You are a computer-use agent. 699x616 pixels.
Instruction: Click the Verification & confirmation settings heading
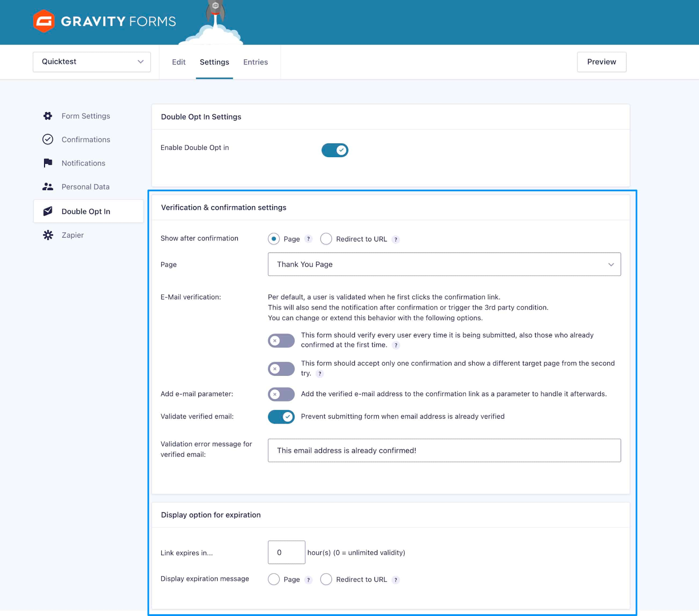(x=224, y=207)
